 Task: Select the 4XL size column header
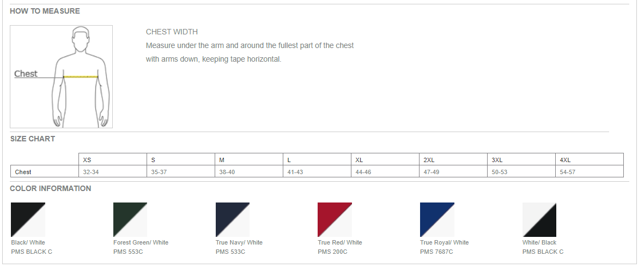click(x=590, y=160)
